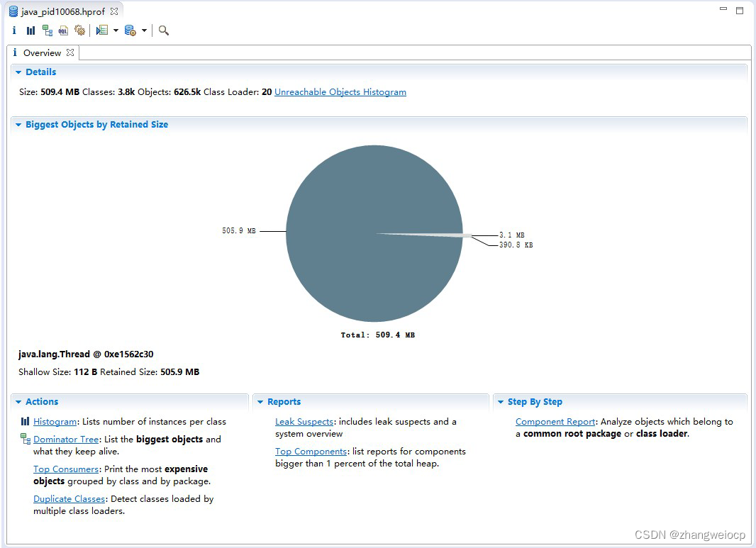
Task: Open the OQL query editor
Action: [x=63, y=31]
